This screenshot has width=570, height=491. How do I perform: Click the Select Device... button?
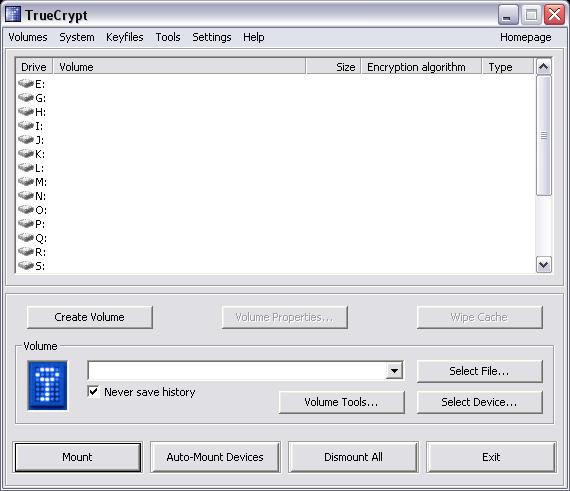click(479, 402)
